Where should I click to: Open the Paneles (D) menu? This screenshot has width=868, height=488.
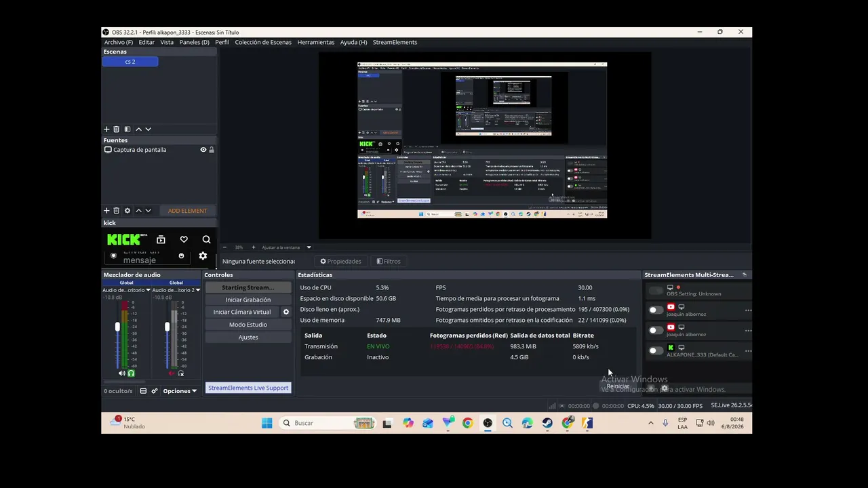(x=194, y=42)
